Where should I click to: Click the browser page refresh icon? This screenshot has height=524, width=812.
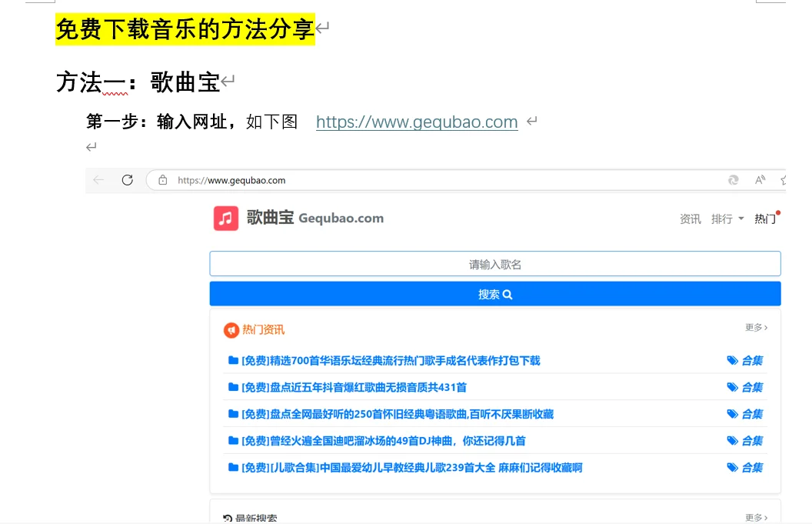(x=127, y=179)
